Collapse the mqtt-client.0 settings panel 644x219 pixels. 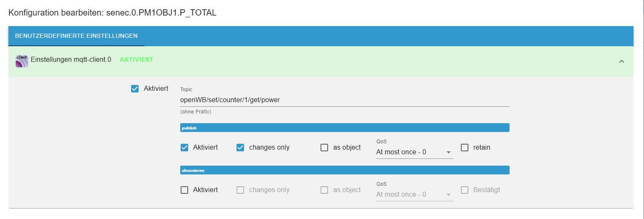pos(622,61)
